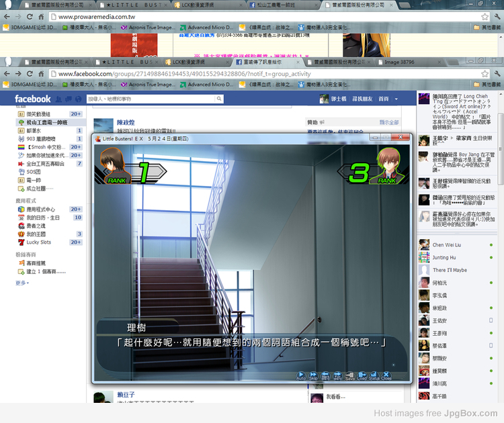The image size is (504, 423).
Task: Open chat with Chen Wei Liu
Action: (447, 246)
